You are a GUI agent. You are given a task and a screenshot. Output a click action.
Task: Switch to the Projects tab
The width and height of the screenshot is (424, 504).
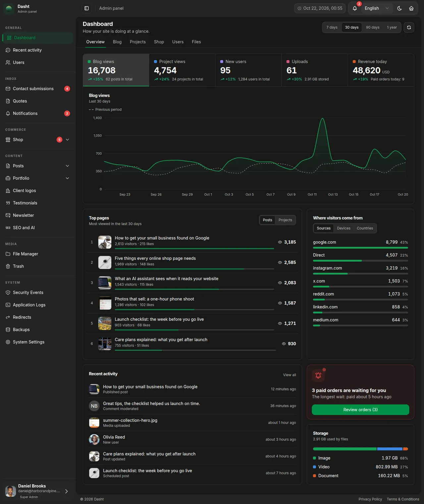[138, 42]
